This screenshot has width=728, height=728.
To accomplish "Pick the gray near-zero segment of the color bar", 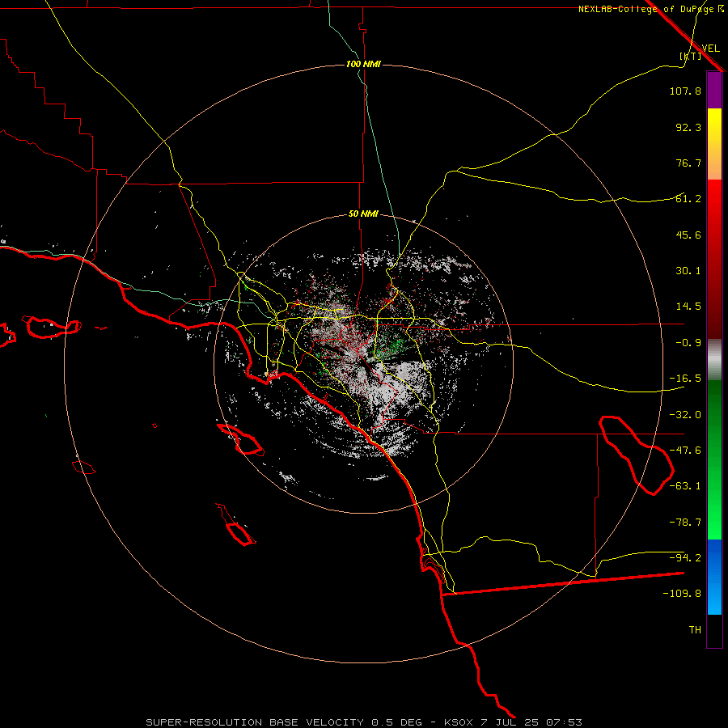I will point(714,359).
